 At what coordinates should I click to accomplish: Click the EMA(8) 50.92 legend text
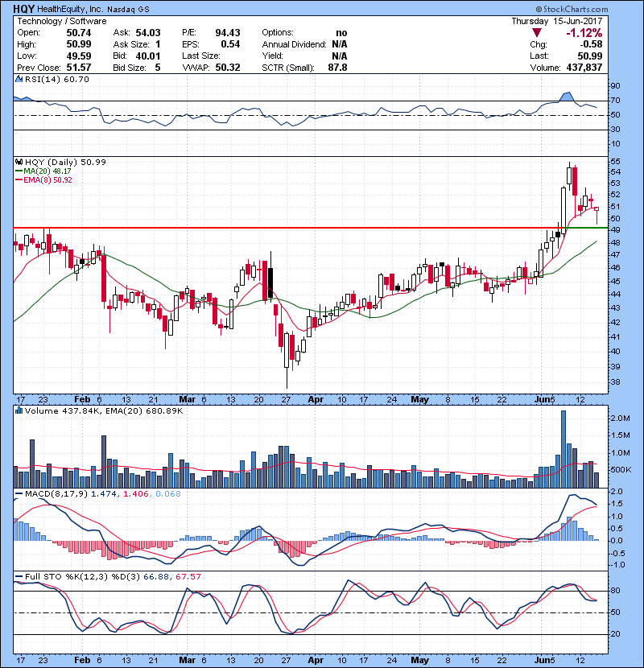tap(47, 180)
